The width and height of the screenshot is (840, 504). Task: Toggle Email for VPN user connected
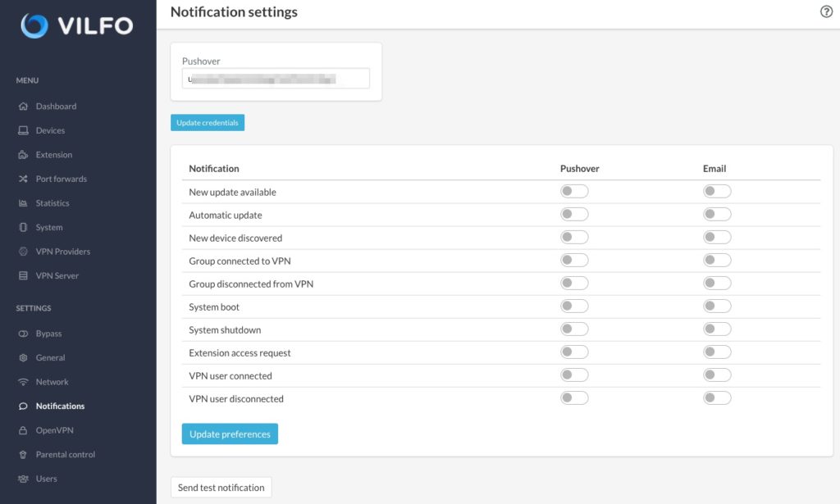point(717,375)
